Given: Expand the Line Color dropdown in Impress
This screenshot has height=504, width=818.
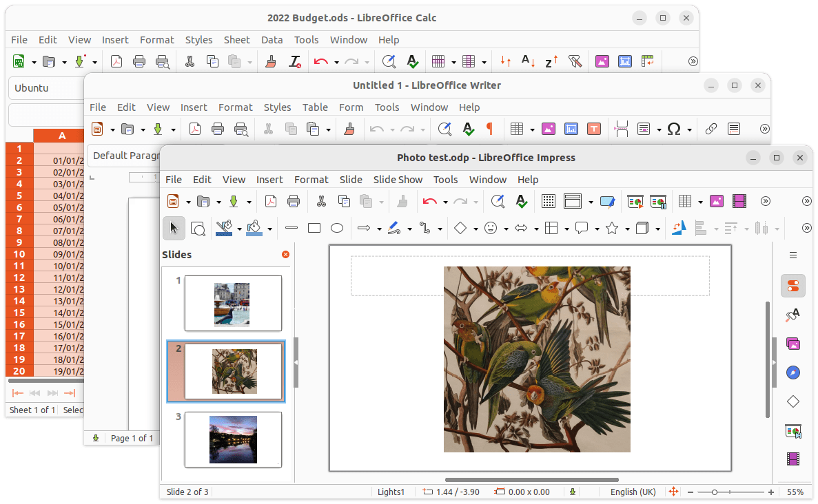Looking at the screenshot, I should (x=239, y=229).
